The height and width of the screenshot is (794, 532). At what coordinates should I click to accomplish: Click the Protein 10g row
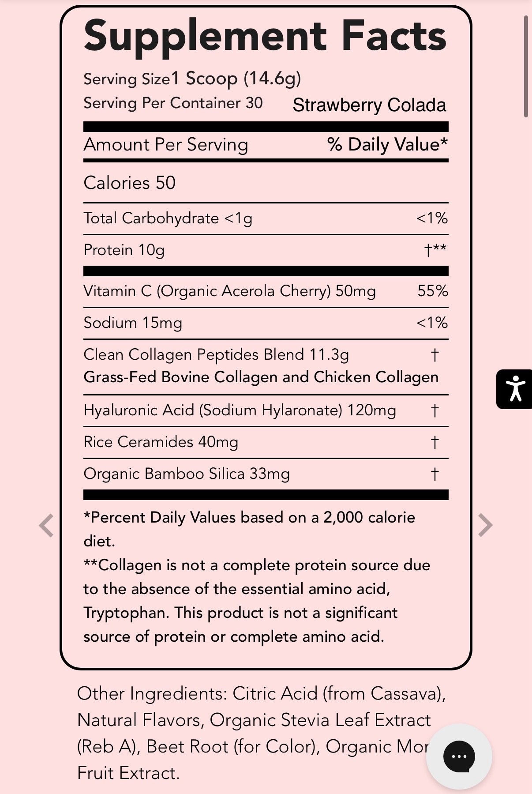tap(266, 250)
